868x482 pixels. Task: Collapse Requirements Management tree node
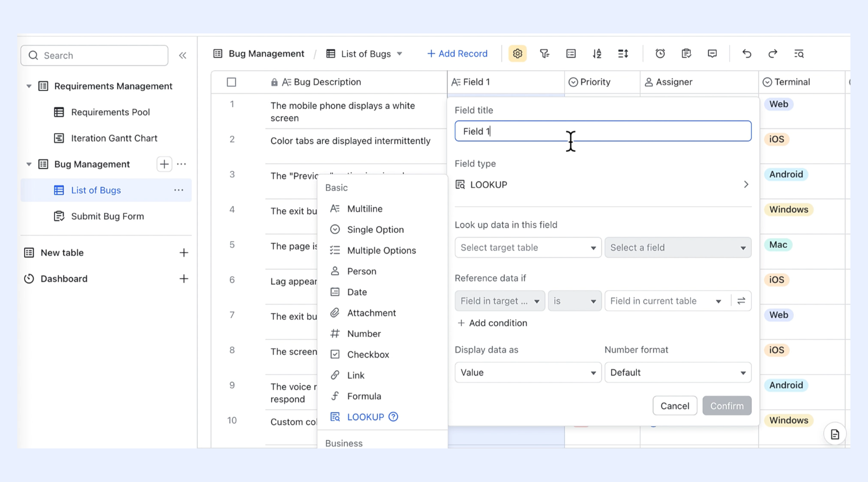29,86
